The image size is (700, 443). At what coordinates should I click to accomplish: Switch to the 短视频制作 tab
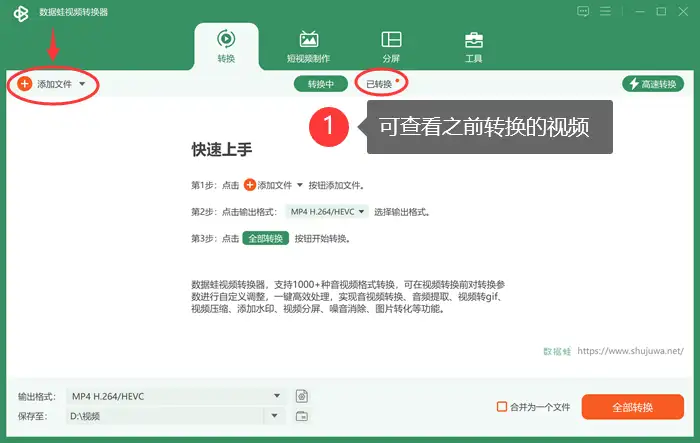(308, 46)
